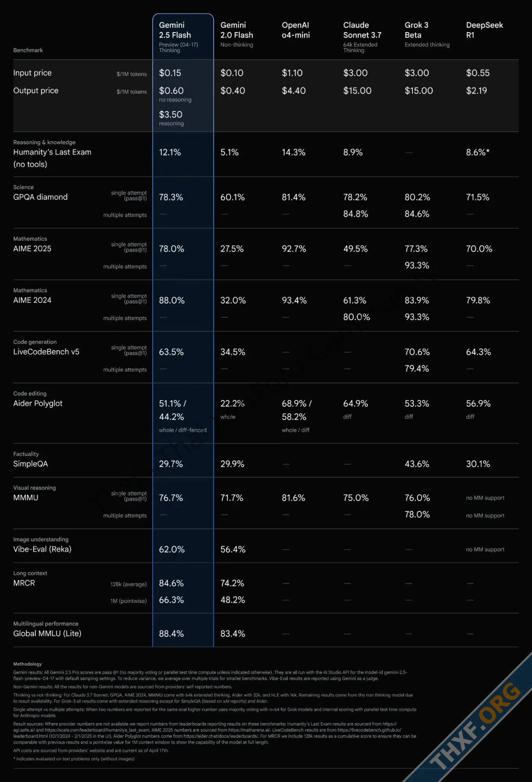The width and height of the screenshot is (532, 782).
Task: Click the Gemini 2.5 Flash column header
Action: (175, 30)
